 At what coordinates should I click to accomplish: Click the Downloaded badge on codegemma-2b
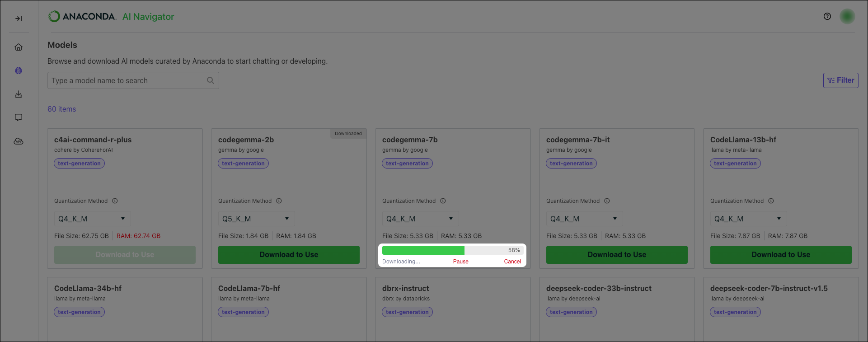[x=348, y=134]
